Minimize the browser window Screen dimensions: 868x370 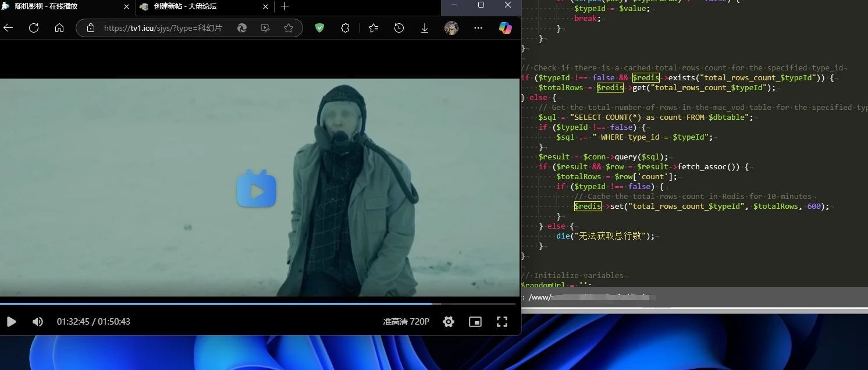point(454,5)
